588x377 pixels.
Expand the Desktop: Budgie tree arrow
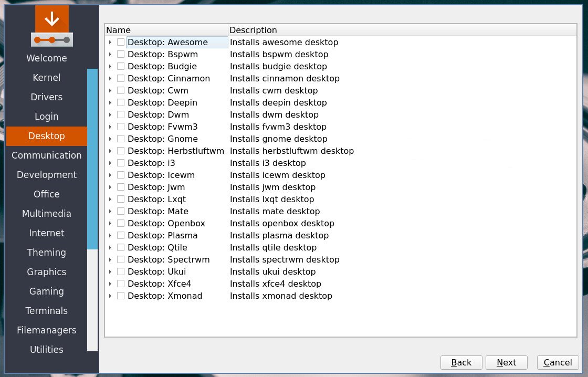click(x=110, y=67)
